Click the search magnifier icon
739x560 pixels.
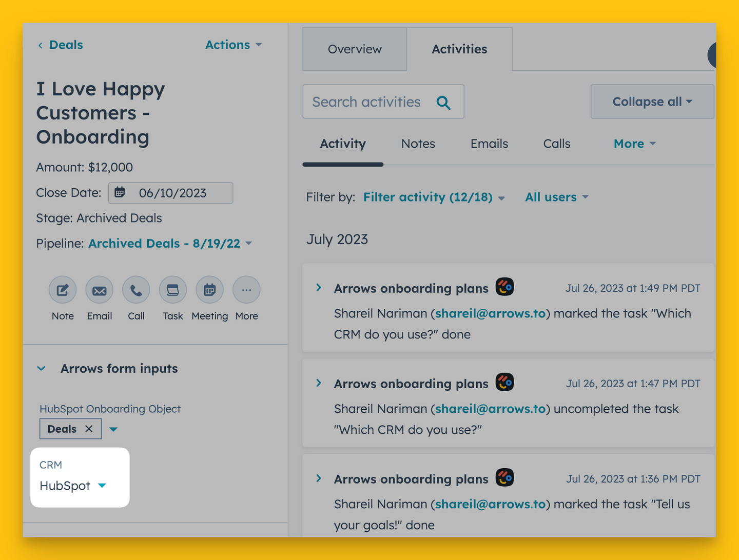click(x=443, y=103)
